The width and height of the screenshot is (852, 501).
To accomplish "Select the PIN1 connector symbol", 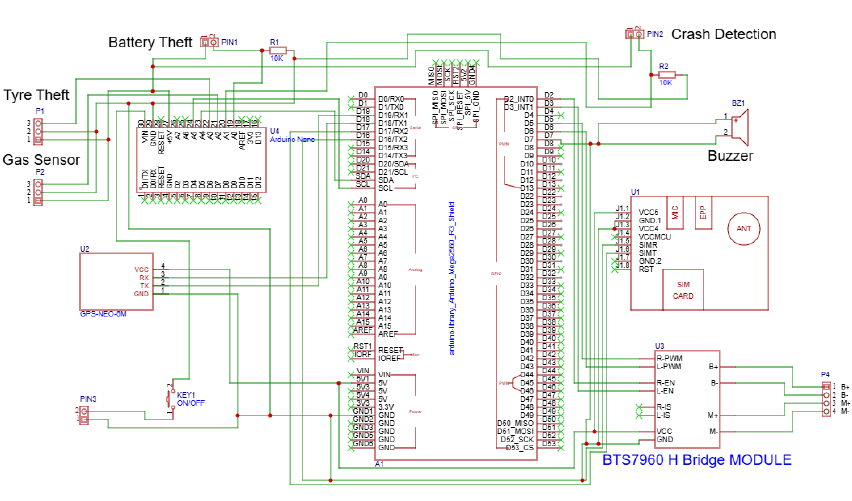I will tap(209, 41).
